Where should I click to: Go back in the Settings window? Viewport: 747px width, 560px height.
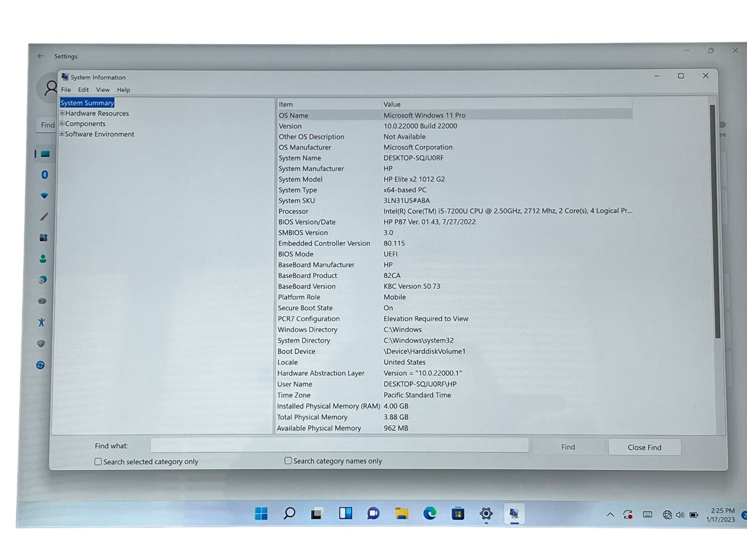click(41, 56)
